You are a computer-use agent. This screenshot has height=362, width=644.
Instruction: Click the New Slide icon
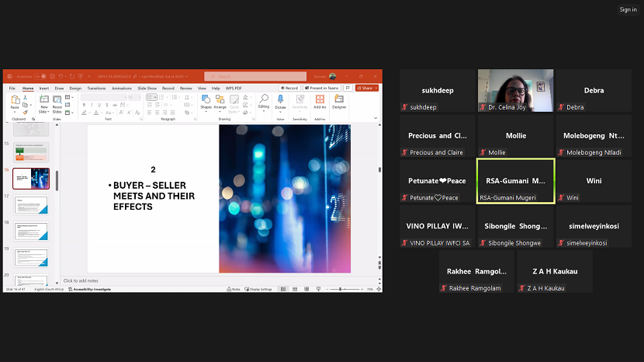pyautogui.click(x=44, y=101)
